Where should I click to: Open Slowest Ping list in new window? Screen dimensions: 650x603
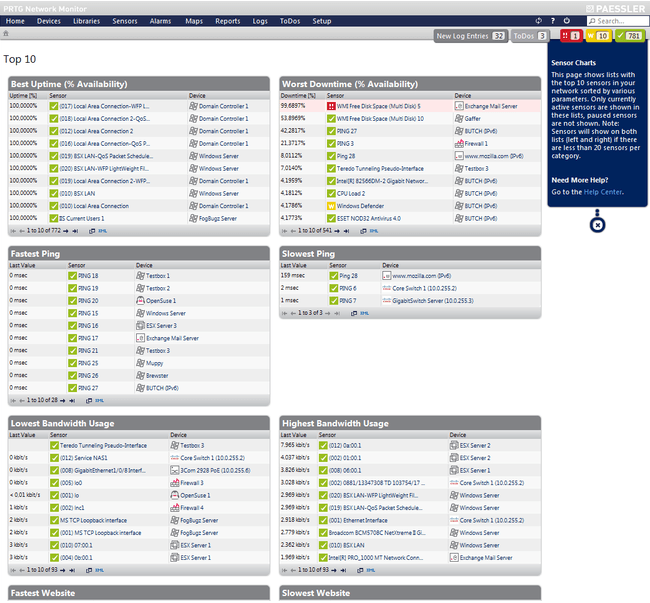[354, 313]
